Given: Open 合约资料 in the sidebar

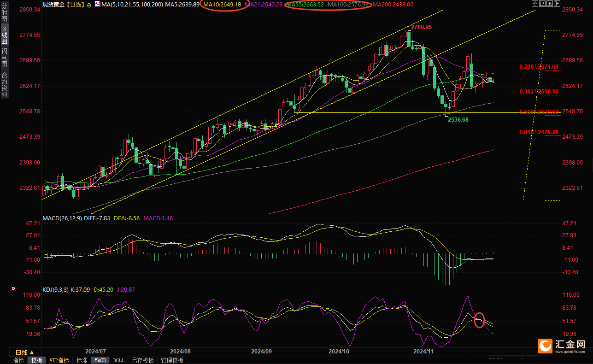Looking at the screenshot, I should [5, 85].
